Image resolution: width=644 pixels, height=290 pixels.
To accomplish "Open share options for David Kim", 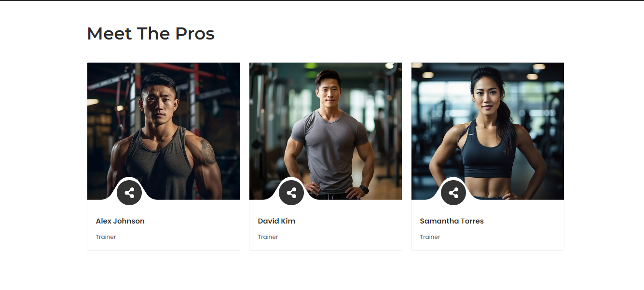I will pos(291,193).
